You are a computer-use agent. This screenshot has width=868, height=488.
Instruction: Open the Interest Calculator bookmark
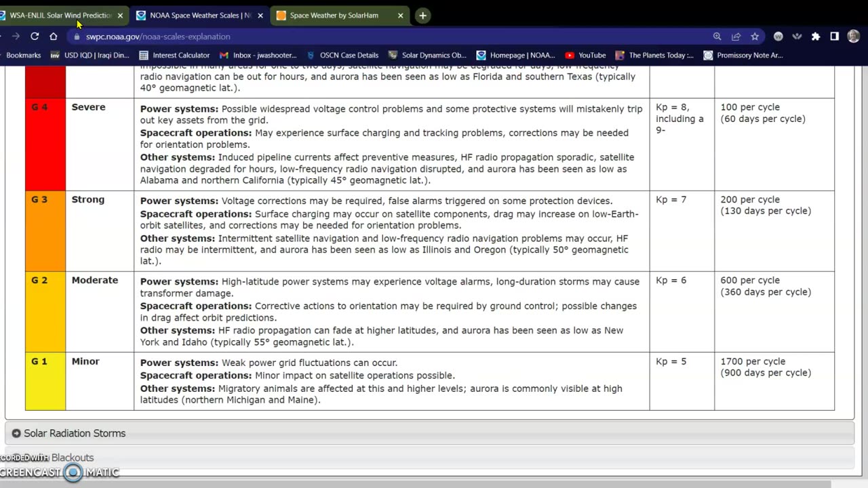coord(174,56)
